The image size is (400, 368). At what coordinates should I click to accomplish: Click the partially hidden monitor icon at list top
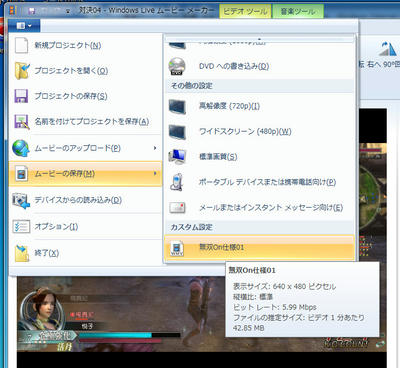(177, 46)
